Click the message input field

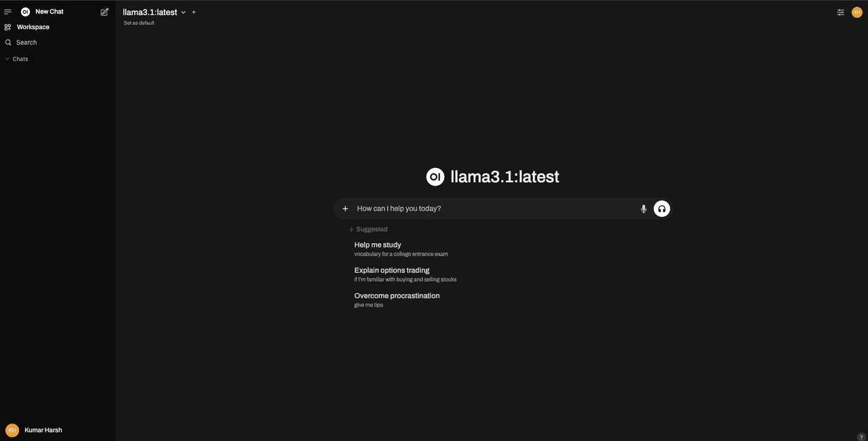[496, 209]
